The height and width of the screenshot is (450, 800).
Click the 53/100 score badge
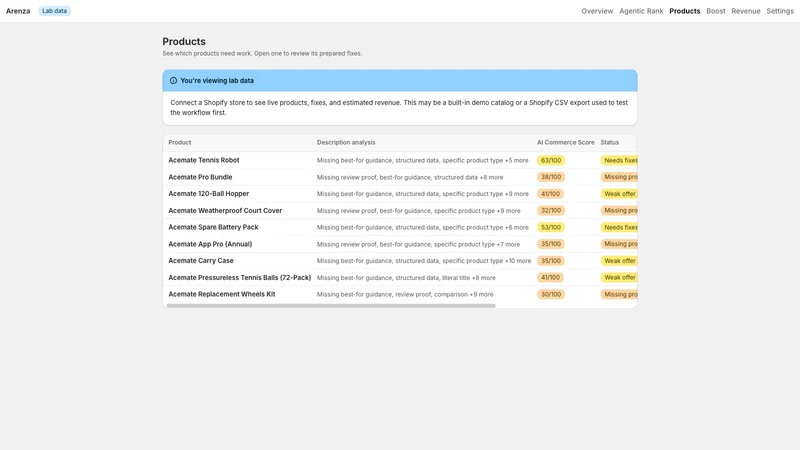551,227
